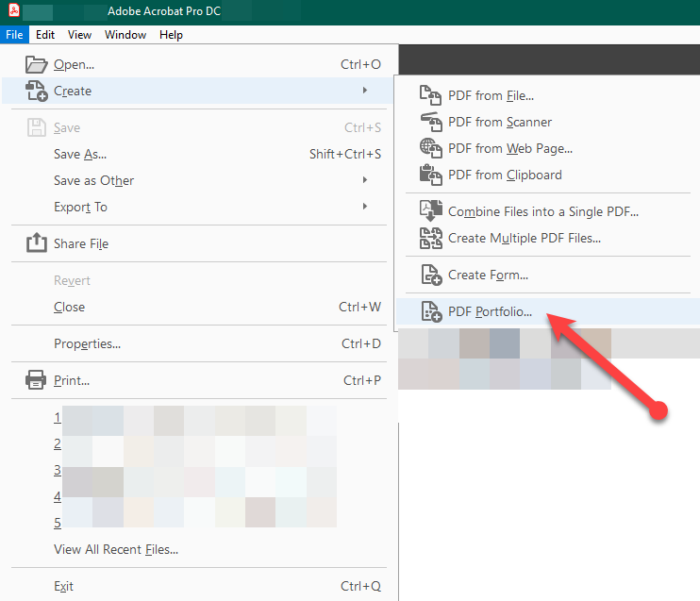Choose Combine Files into a Single PDF...
The image size is (700, 601).
547,211
